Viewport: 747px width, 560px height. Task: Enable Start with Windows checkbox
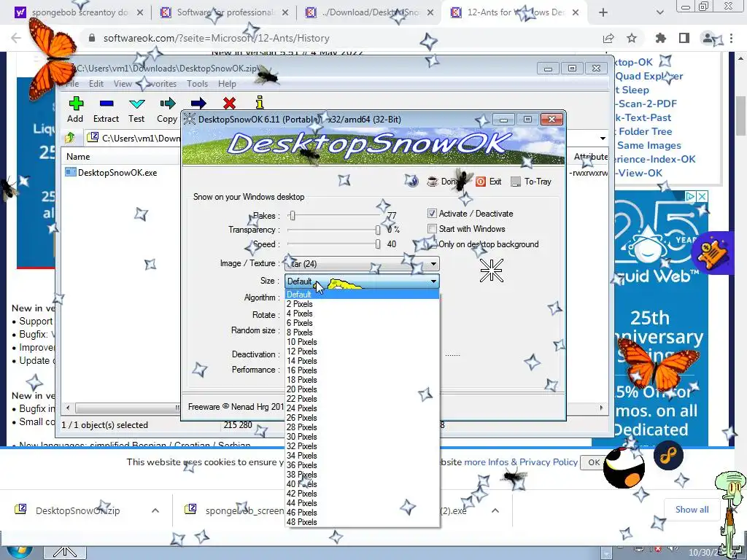coord(432,228)
